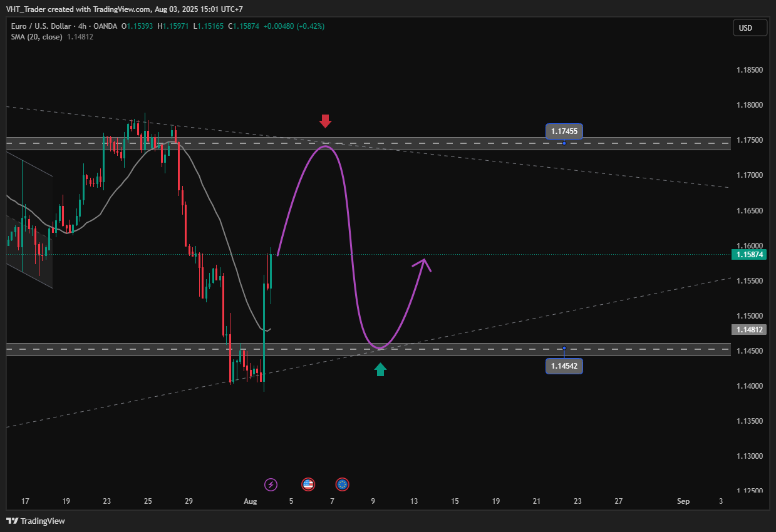
Task: Open the USD currency selector
Action: click(x=750, y=28)
